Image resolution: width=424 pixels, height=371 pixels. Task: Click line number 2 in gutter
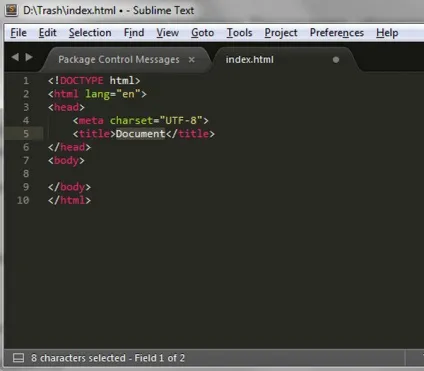point(26,94)
